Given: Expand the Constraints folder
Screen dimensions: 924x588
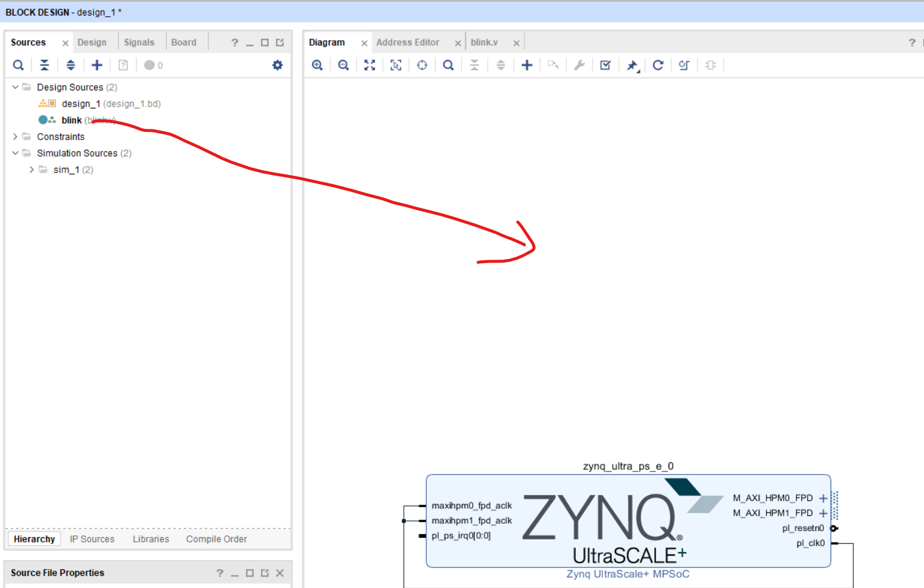Looking at the screenshot, I should click(x=15, y=137).
